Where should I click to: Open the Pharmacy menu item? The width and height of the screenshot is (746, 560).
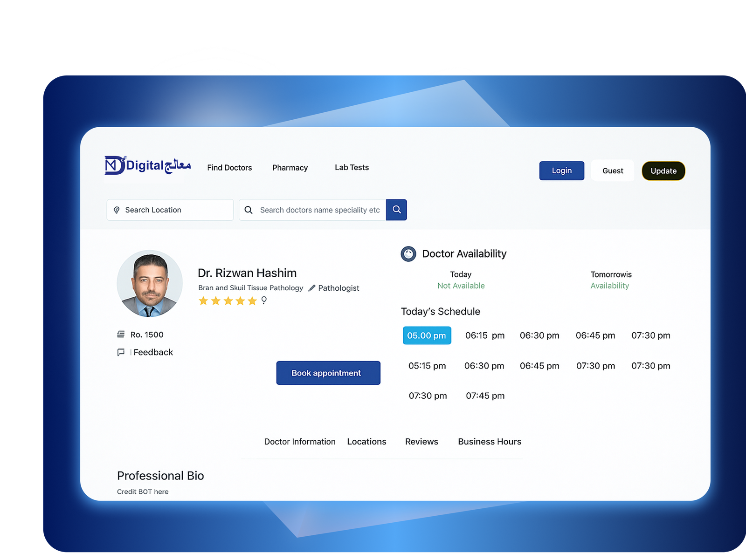click(290, 168)
